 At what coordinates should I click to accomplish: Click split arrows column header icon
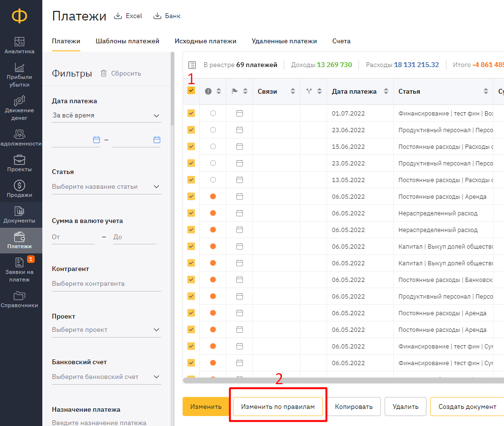point(309,91)
